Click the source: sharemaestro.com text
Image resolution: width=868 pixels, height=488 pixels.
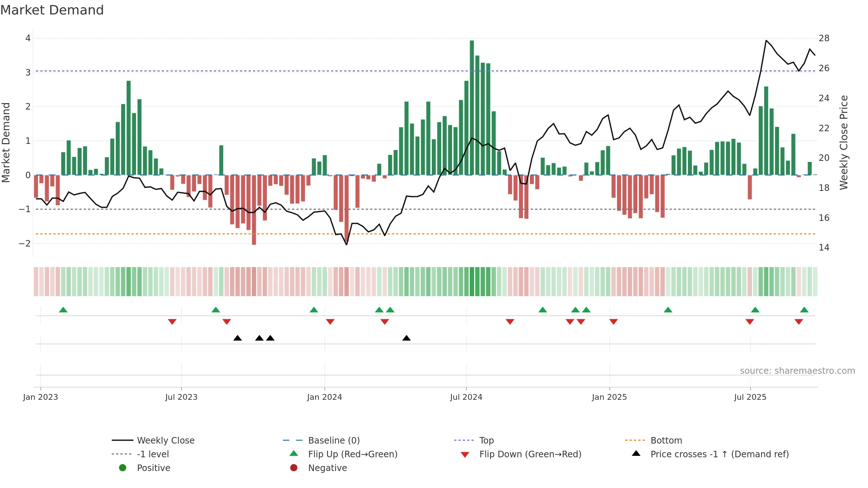coord(797,371)
